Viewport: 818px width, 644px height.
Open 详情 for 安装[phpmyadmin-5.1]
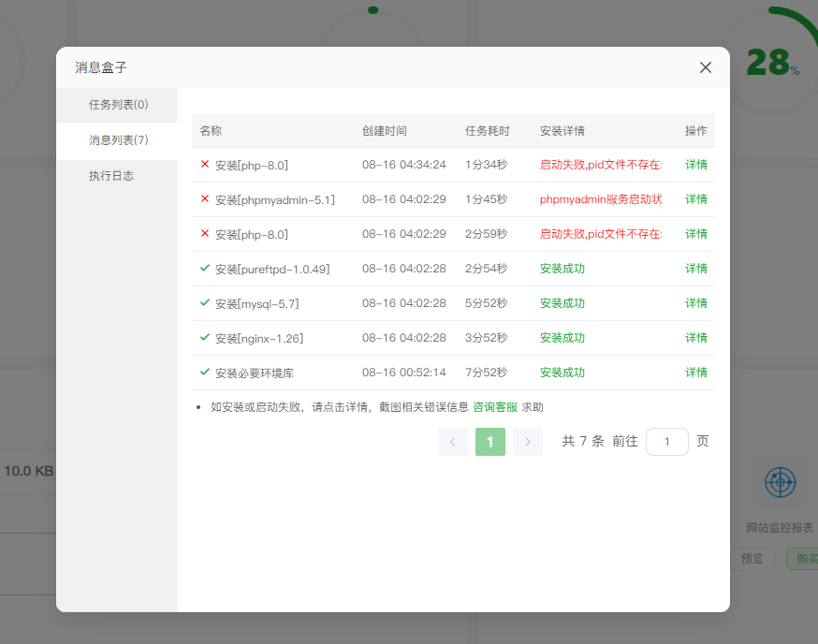click(696, 199)
